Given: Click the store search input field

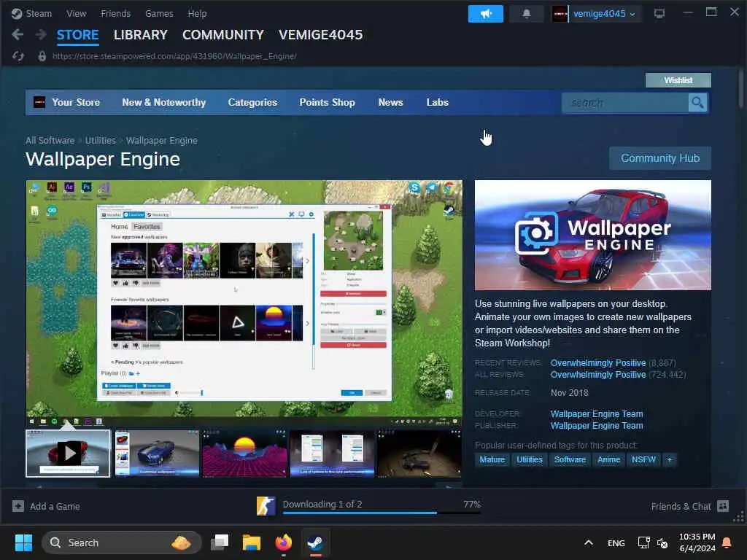Looking at the screenshot, I should tap(624, 102).
